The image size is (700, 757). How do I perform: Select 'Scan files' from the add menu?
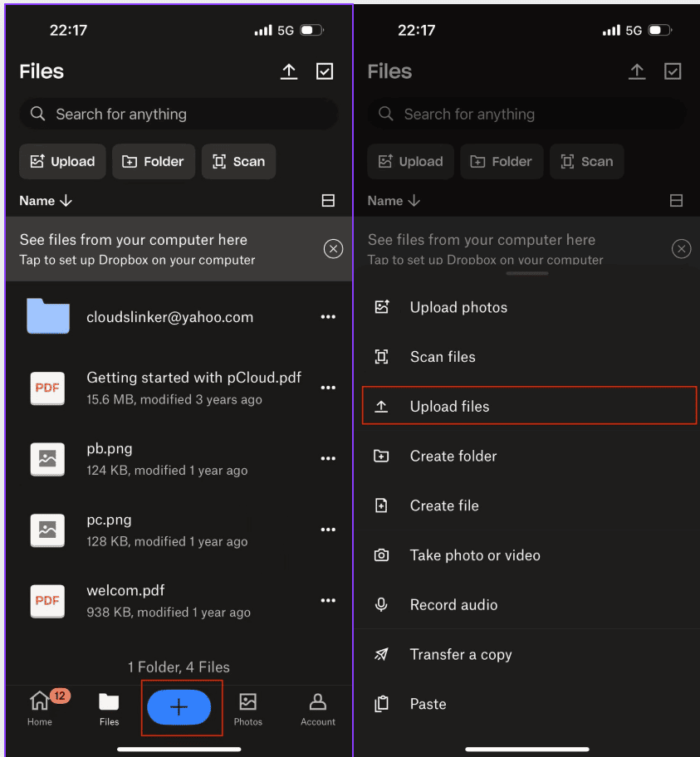point(527,357)
